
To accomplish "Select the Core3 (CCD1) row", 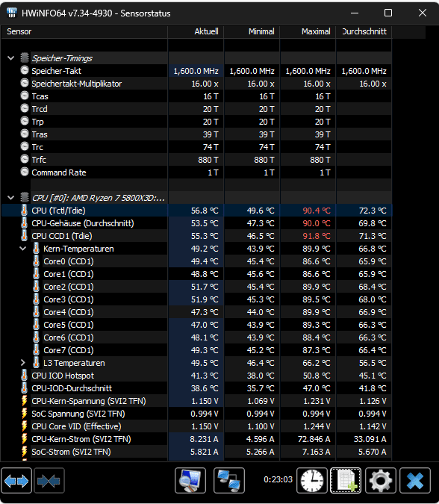I will [196, 299].
